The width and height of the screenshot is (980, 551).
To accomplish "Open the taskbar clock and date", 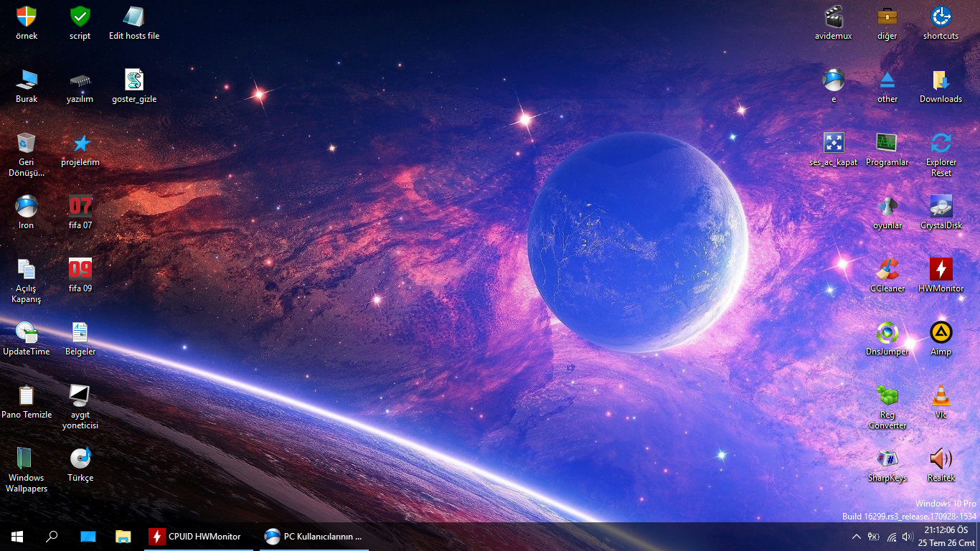I will click(946, 537).
